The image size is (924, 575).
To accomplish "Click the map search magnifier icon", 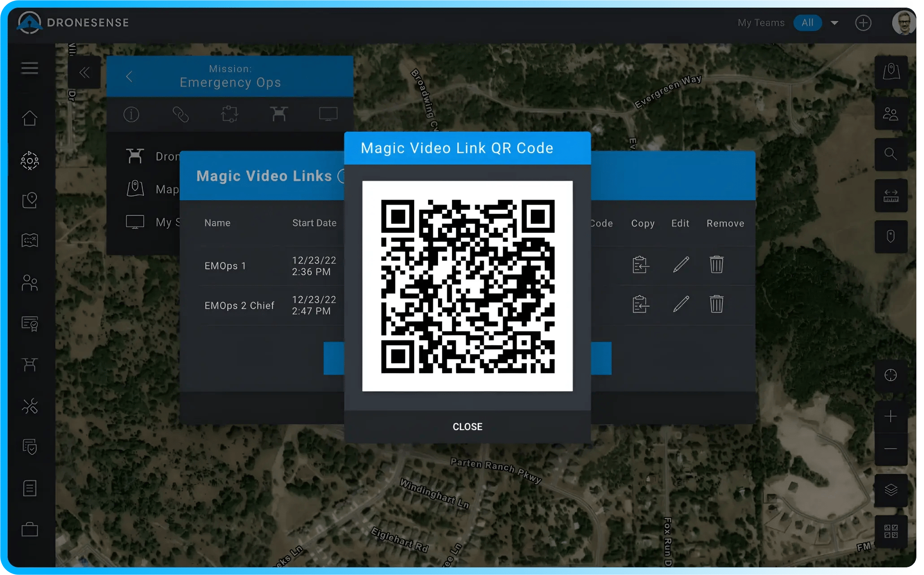I will pos(891,154).
